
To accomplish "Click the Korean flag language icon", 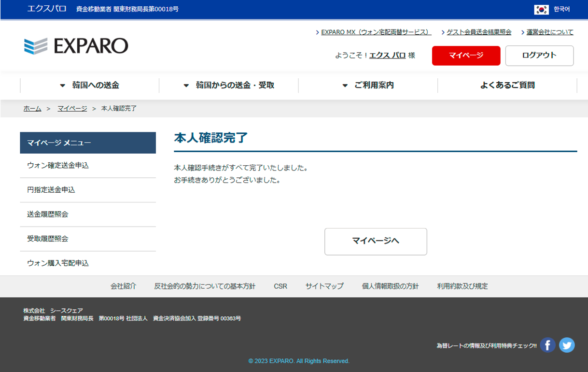I will 542,9.
